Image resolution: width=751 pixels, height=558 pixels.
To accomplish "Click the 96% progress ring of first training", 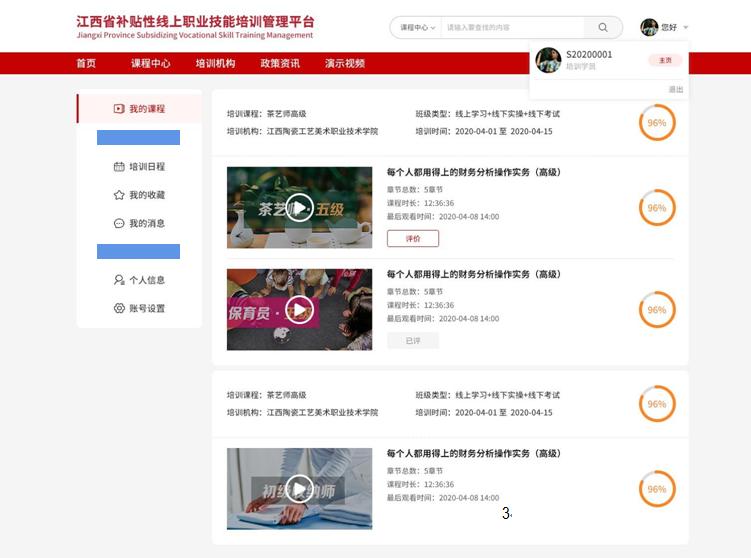I will coord(657,123).
